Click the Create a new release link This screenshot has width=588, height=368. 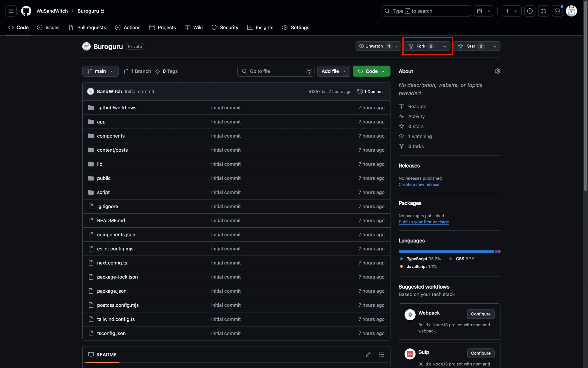tap(419, 184)
